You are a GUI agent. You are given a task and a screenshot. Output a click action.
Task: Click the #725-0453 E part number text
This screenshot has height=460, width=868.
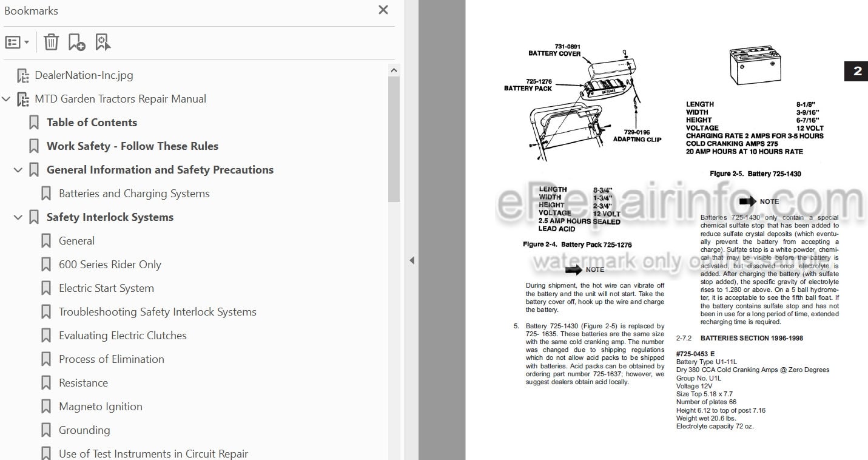(x=695, y=353)
